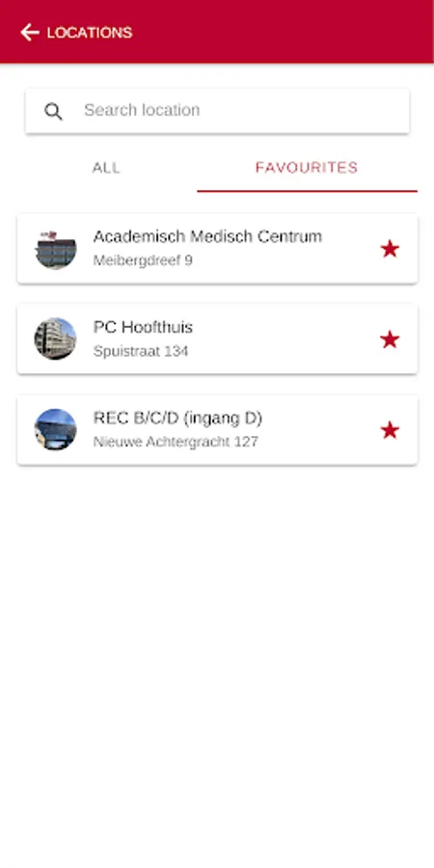
Task: Select the PC Hoofthuis building photo
Action: pyautogui.click(x=55, y=339)
